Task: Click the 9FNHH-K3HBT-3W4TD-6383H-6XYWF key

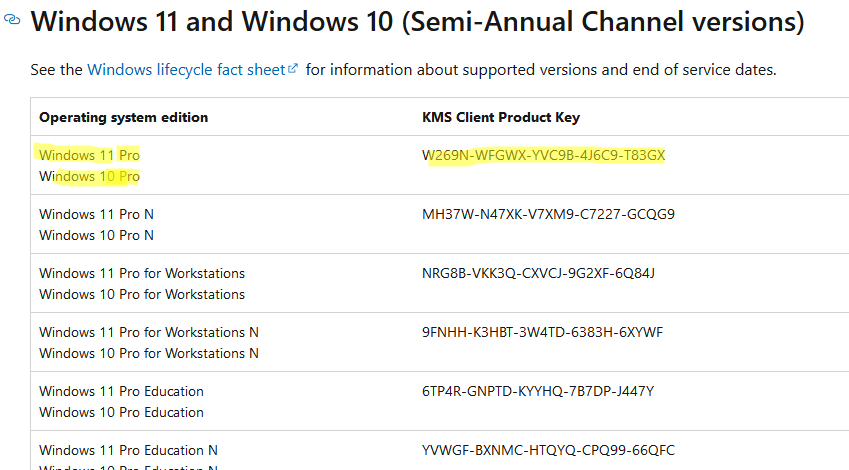Action: (x=542, y=332)
